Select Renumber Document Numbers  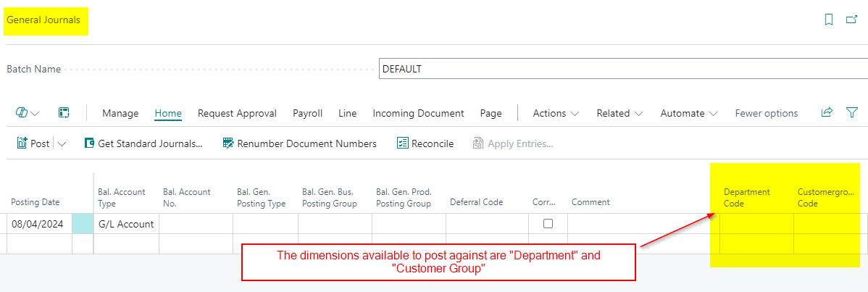(299, 143)
